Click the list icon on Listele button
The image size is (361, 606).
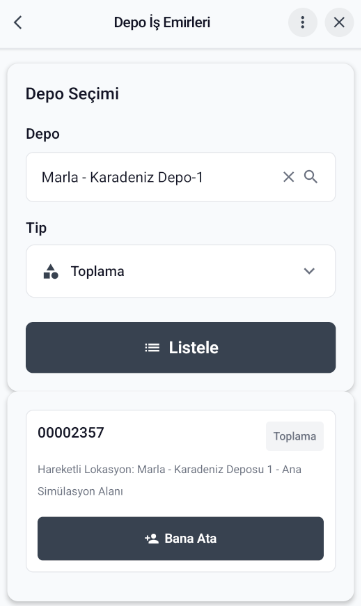[x=152, y=347]
